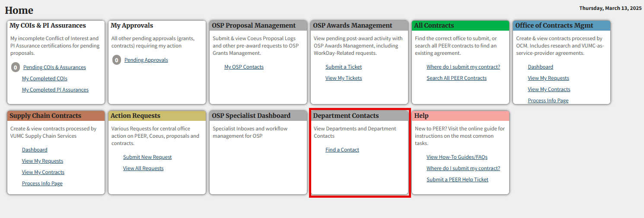Open View My Requests under Office of Contracts Mgmt
The height and width of the screenshot is (218, 644).
[x=548, y=78]
